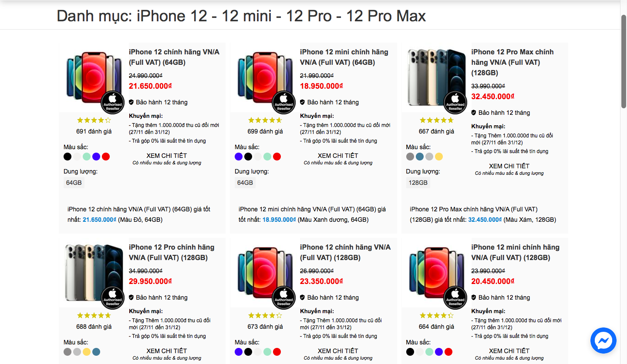The width and height of the screenshot is (627, 364).
Task: Choose the red color swatch for iPhone 12 mini 64GB
Action: (x=277, y=157)
